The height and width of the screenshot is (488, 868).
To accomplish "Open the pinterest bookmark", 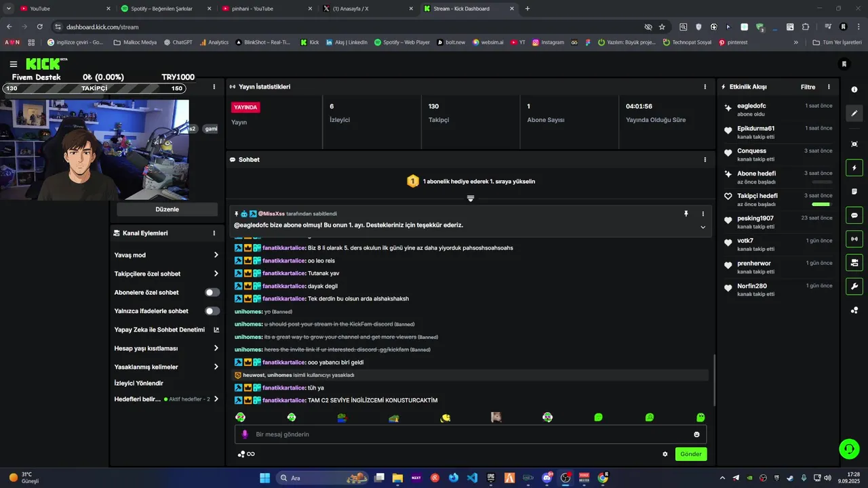I will [733, 42].
